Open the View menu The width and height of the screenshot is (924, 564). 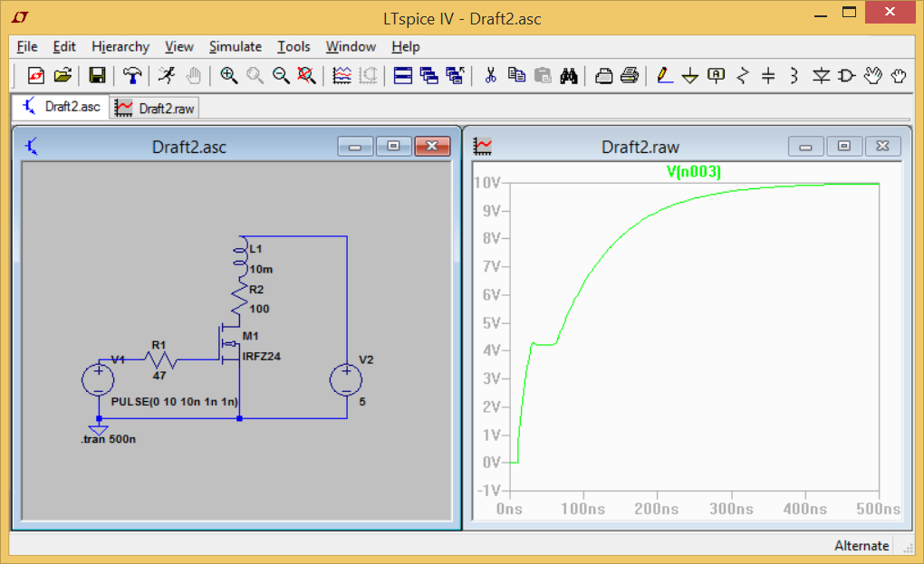point(179,46)
